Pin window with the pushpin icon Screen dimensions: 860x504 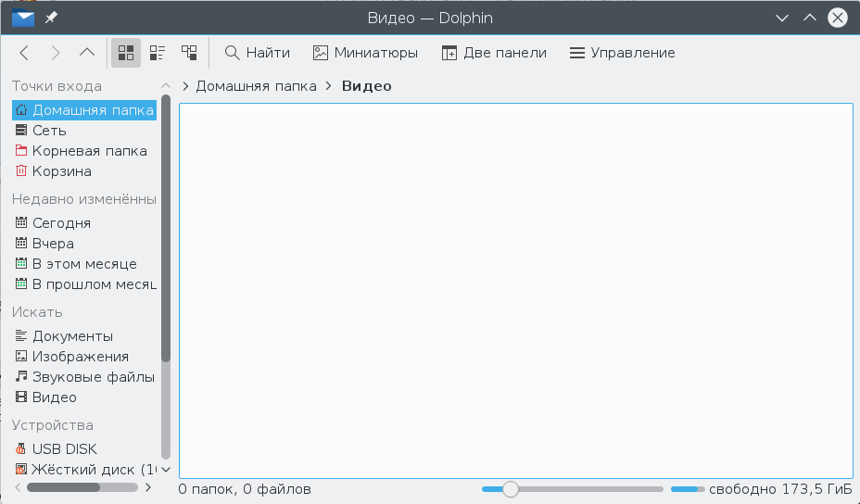coord(51,19)
